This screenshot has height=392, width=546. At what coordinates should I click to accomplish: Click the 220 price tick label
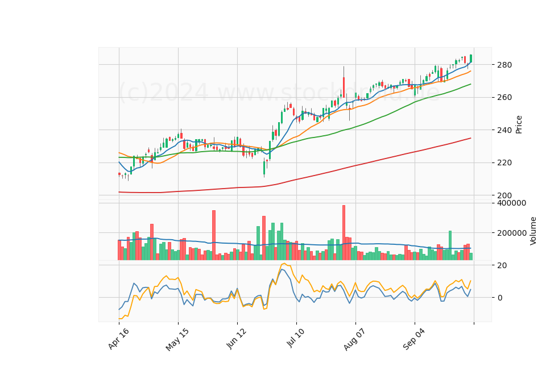pyautogui.click(x=504, y=163)
